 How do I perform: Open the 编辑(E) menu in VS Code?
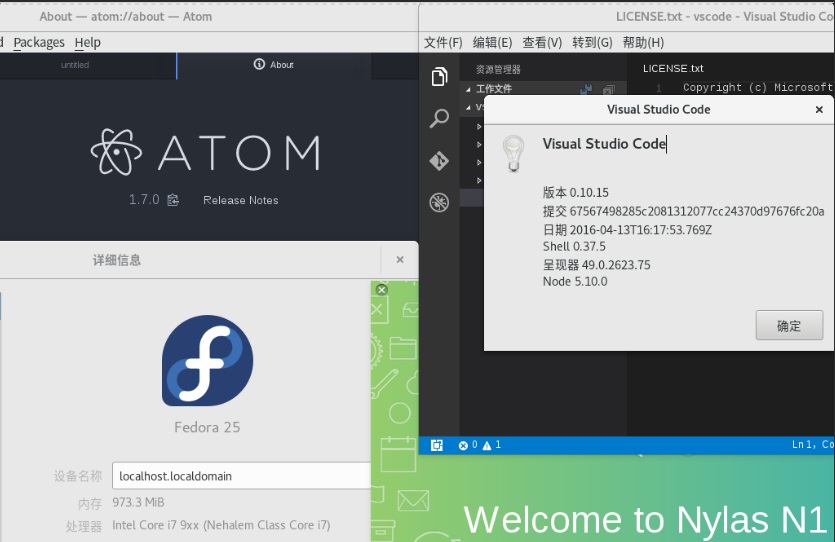[x=493, y=43]
